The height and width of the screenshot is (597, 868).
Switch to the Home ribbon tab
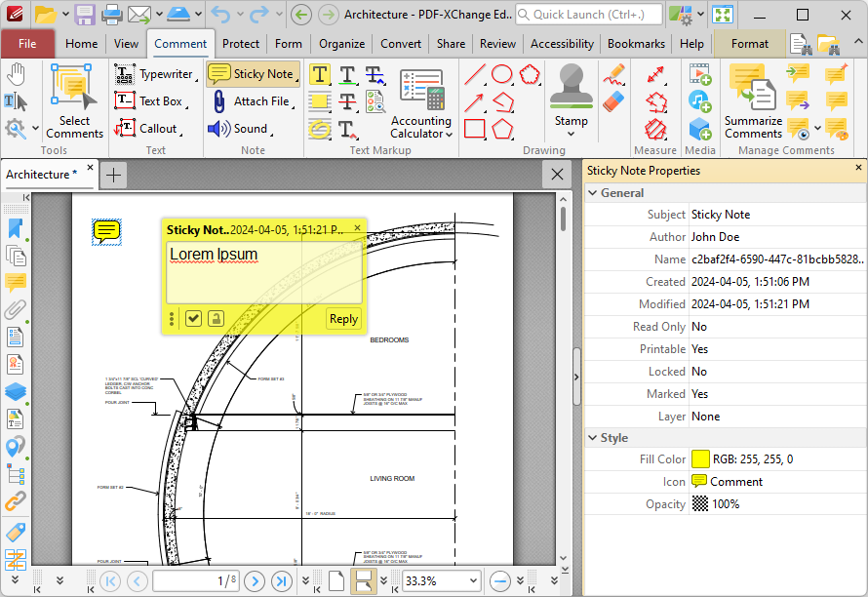pyautogui.click(x=81, y=44)
